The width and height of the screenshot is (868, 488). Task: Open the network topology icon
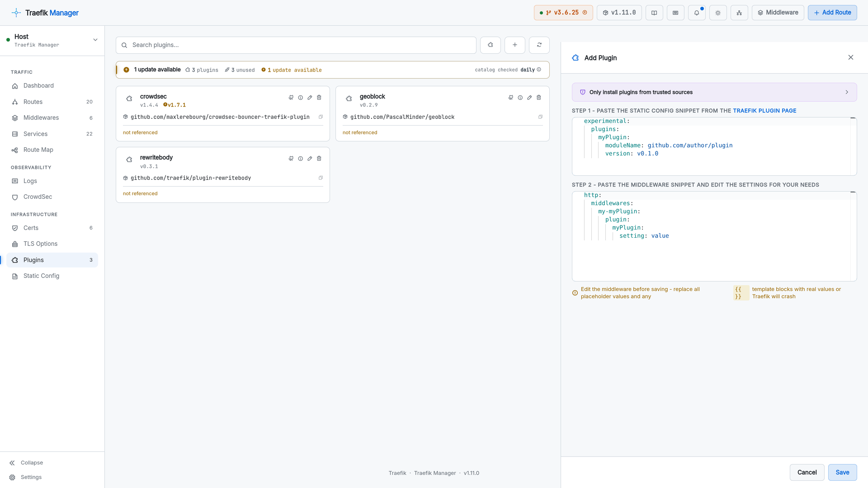click(x=739, y=13)
